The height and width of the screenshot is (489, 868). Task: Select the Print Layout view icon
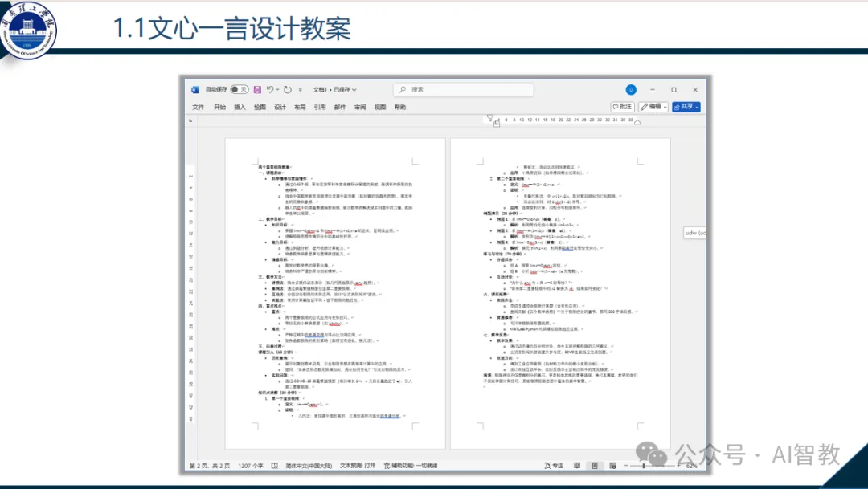(595, 466)
